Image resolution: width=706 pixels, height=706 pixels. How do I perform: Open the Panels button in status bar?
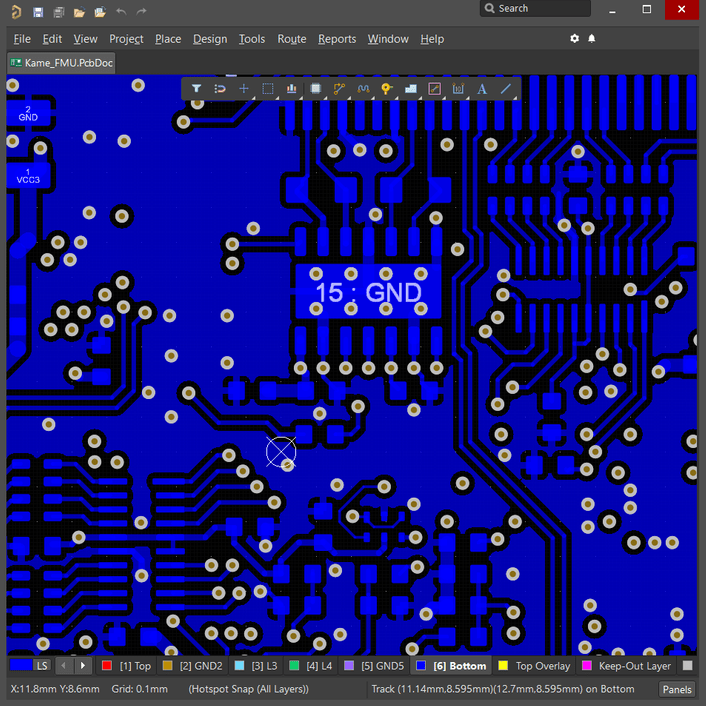pyautogui.click(x=677, y=689)
